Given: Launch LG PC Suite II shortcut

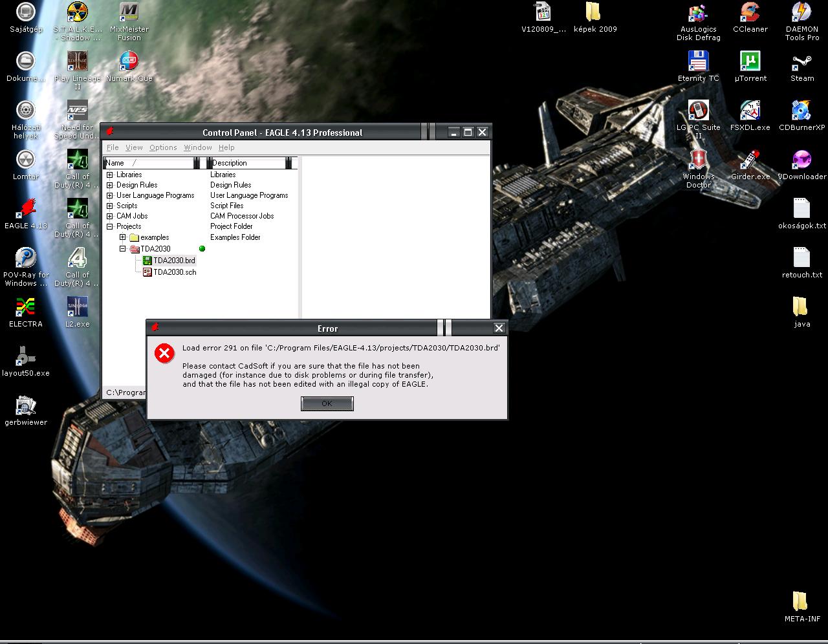Looking at the screenshot, I should (x=699, y=120).
